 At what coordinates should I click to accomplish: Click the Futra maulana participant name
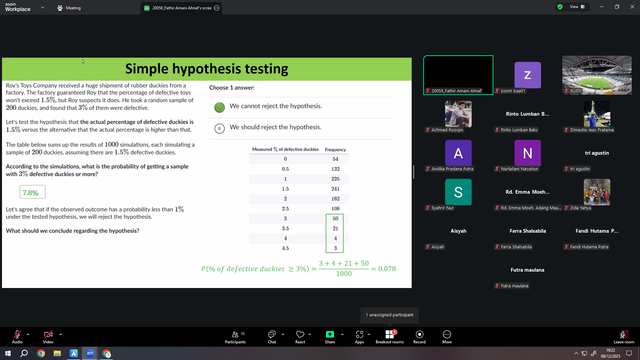click(527, 270)
